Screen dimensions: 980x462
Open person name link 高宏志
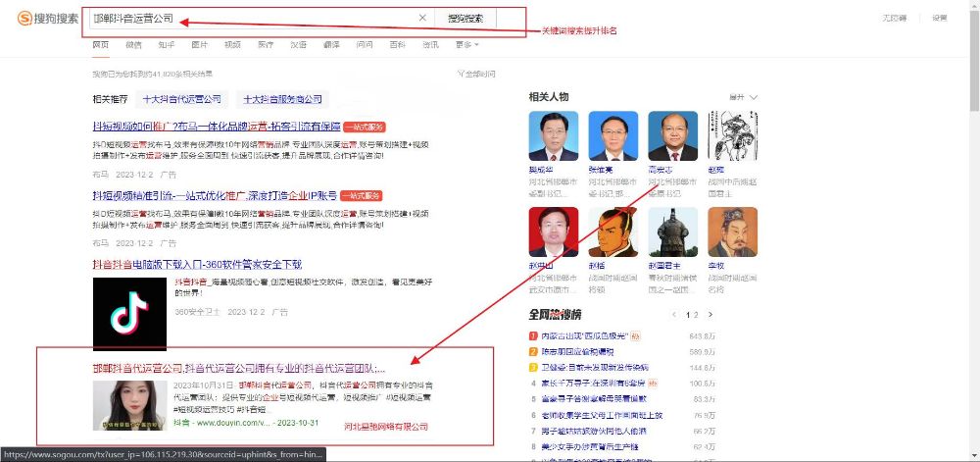coord(661,170)
